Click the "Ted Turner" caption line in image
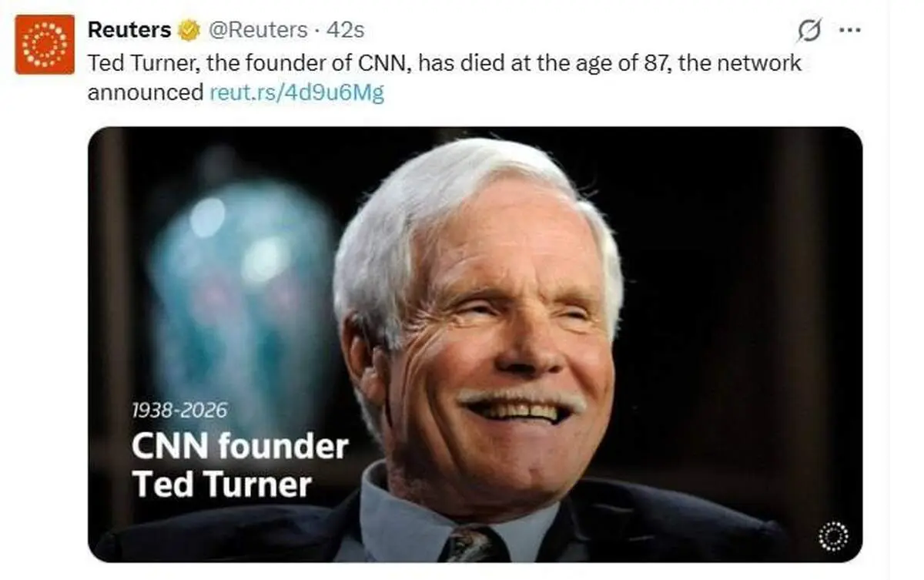This screenshot has width=924, height=580. click(222, 484)
